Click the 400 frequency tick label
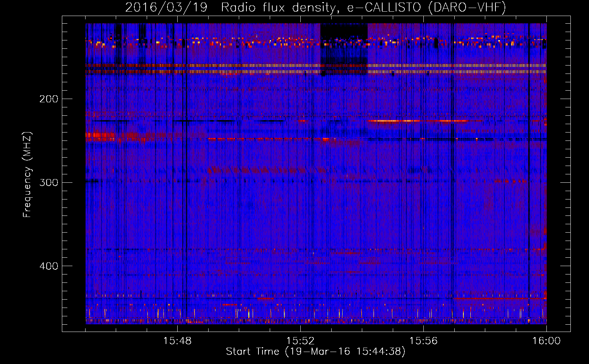The image size is (589, 364). 49,266
